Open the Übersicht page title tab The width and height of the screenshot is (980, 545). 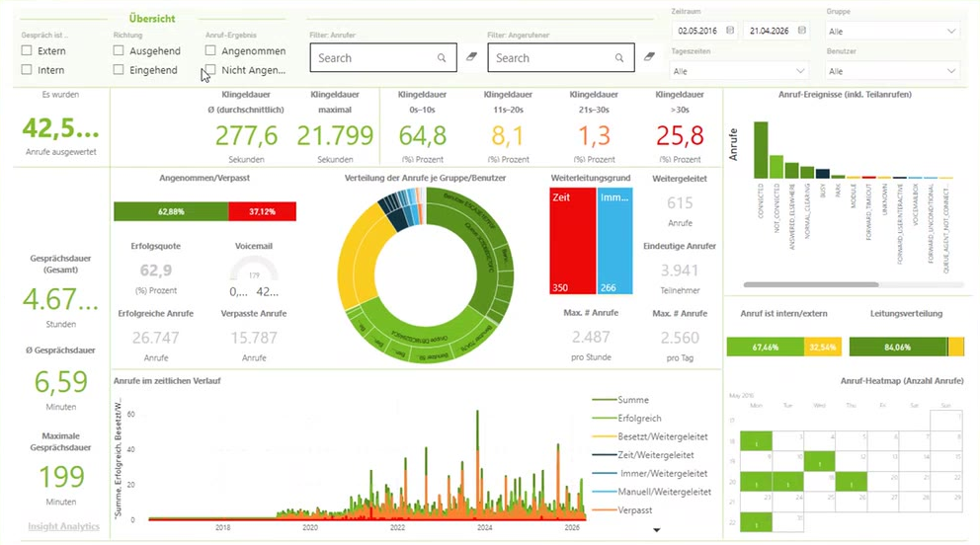[x=152, y=19]
